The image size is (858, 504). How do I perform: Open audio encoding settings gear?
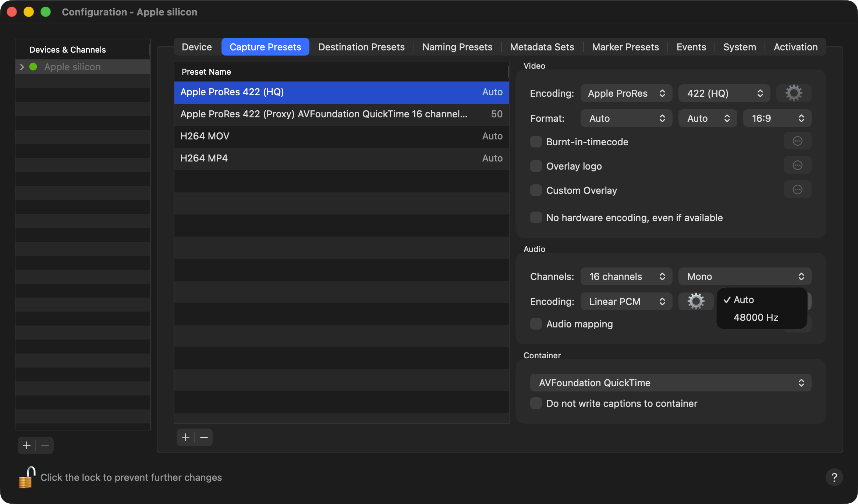[x=696, y=301]
